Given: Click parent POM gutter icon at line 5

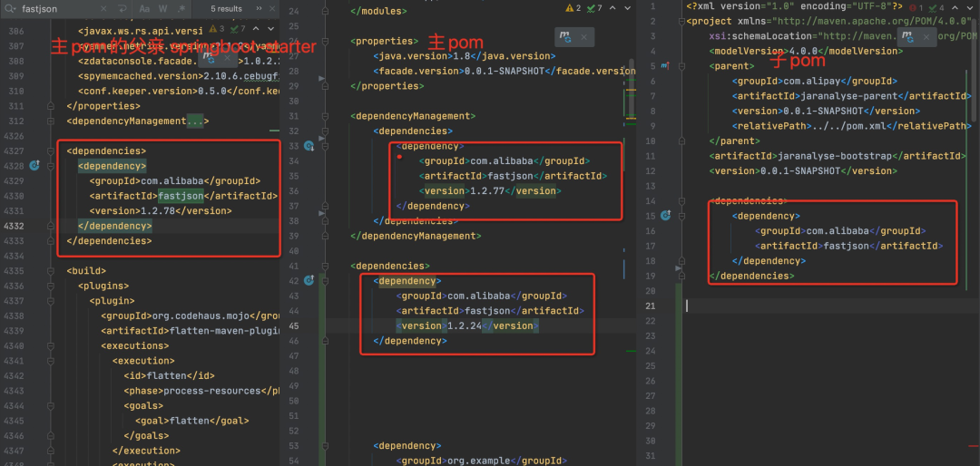Looking at the screenshot, I should click(x=666, y=65).
